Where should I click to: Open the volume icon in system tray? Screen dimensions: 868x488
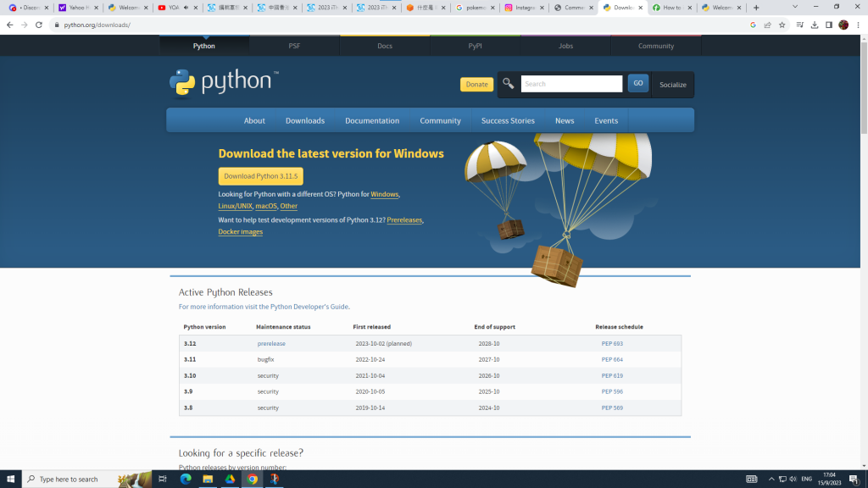pos(793,480)
